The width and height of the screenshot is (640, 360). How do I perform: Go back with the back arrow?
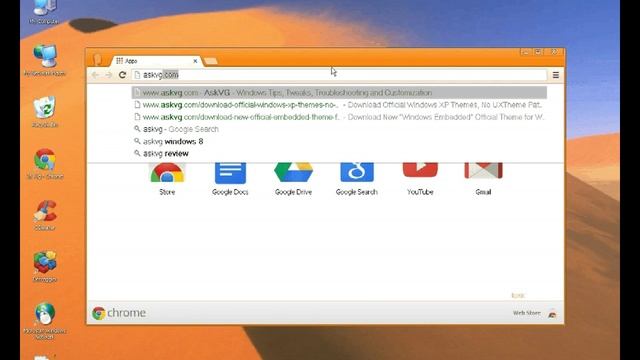pyautogui.click(x=95, y=75)
